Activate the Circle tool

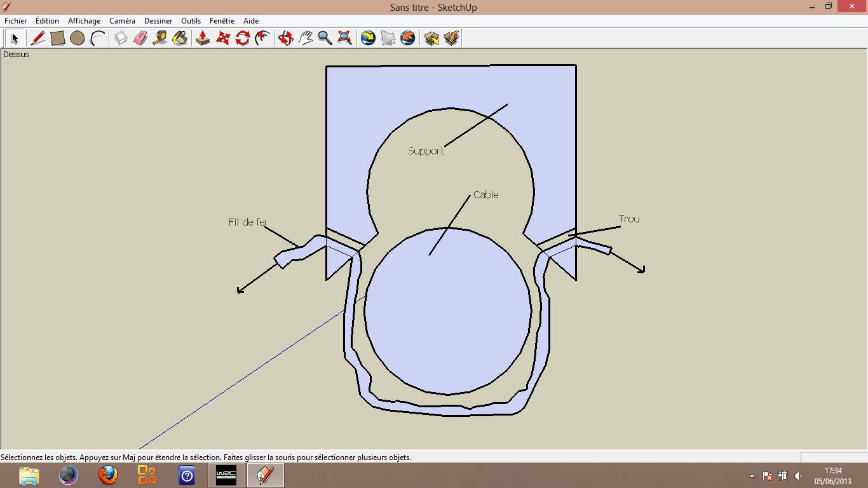(78, 38)
